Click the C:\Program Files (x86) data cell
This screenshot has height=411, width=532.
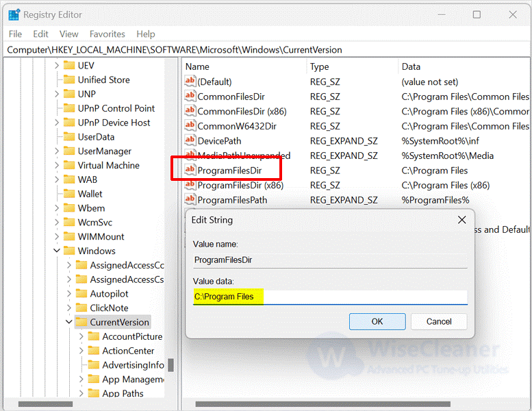tap(446, 186)
